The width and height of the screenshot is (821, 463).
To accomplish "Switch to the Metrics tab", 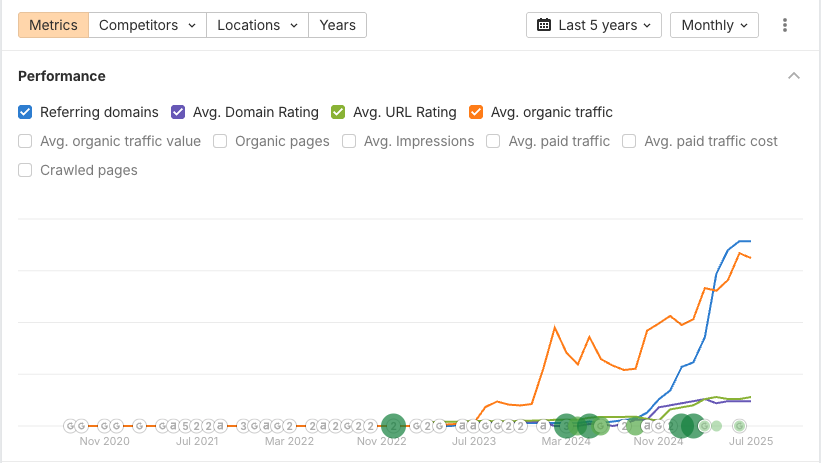I will 54,25.
